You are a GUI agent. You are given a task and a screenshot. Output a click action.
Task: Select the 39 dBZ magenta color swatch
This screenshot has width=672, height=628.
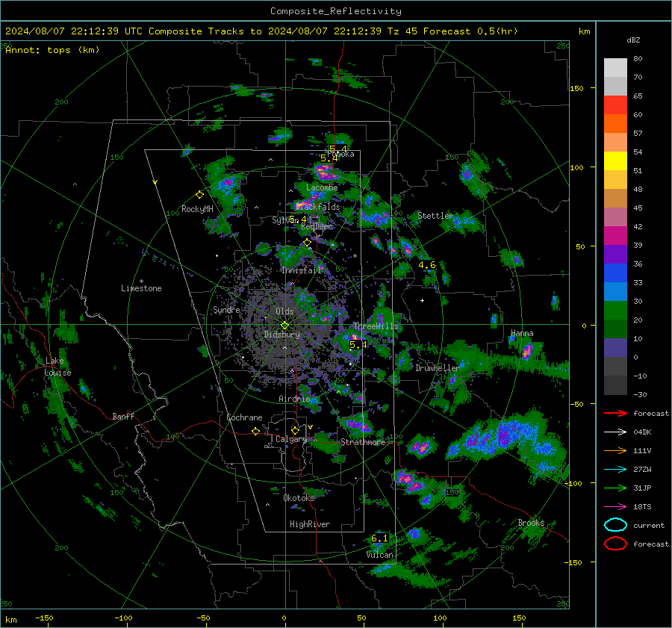[615, 235]
